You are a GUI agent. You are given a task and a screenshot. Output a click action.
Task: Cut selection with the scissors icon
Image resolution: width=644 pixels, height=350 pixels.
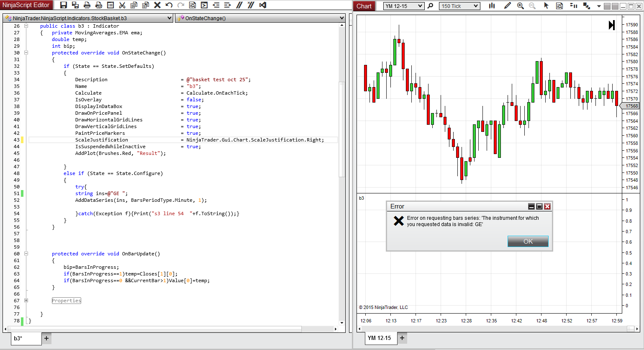(x=122, y=5)
